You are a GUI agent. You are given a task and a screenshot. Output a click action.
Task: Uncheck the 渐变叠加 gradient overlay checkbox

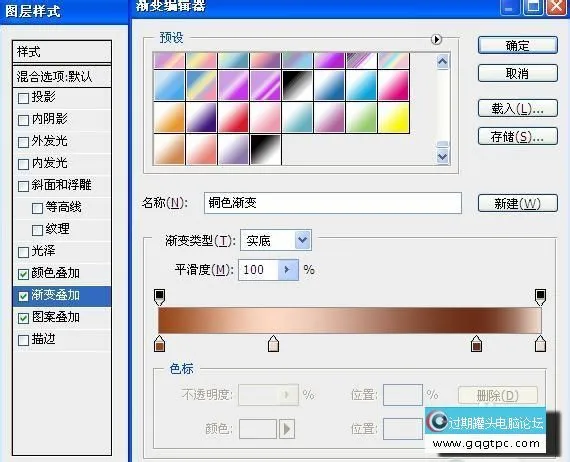(x=23, y=296)
